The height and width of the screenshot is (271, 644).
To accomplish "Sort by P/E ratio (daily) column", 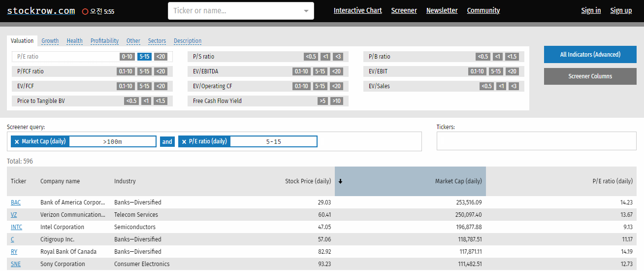I will 612,181.
